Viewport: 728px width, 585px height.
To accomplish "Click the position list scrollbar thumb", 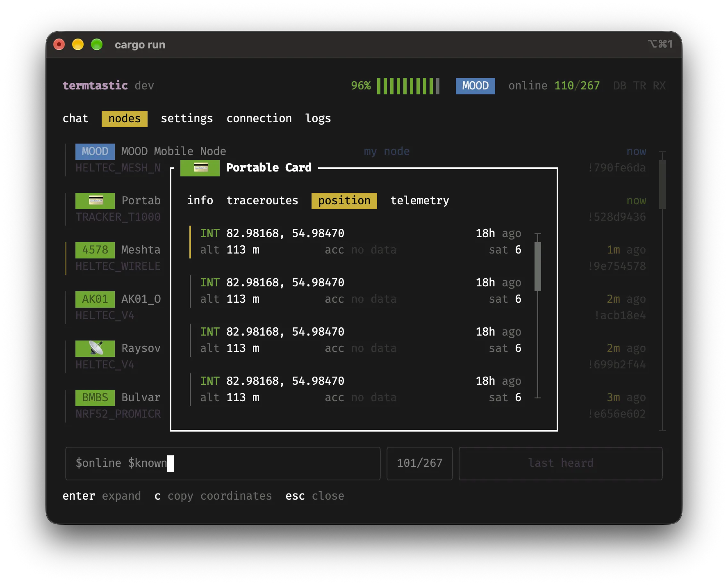I will coord(538,267).
